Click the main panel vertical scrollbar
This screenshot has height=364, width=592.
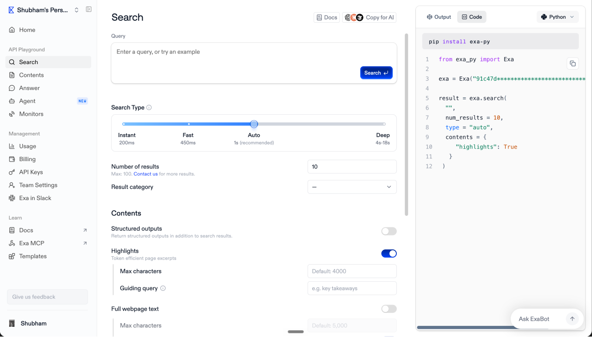tap(407, 124)
